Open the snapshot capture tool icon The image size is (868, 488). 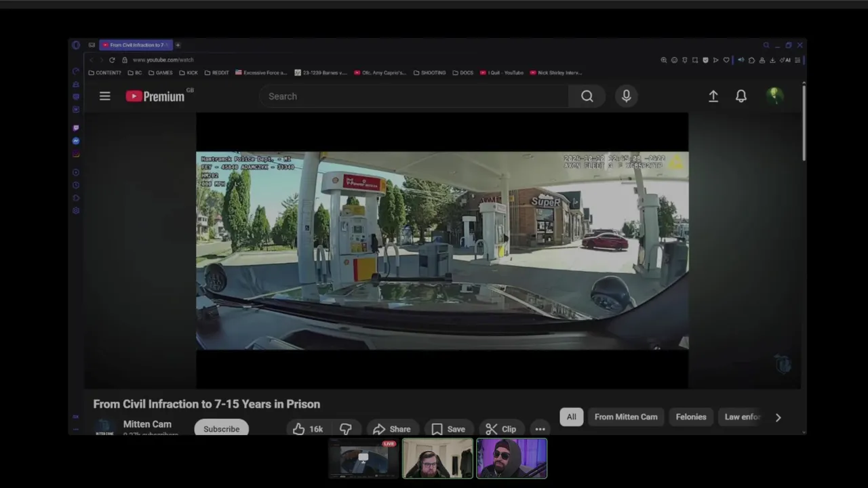695,60
